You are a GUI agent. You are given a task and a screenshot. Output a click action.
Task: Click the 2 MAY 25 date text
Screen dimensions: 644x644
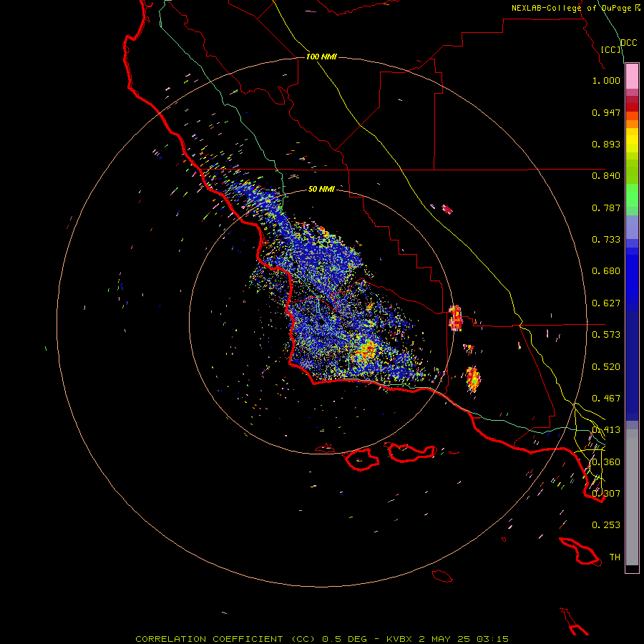[x=445, y=639]
